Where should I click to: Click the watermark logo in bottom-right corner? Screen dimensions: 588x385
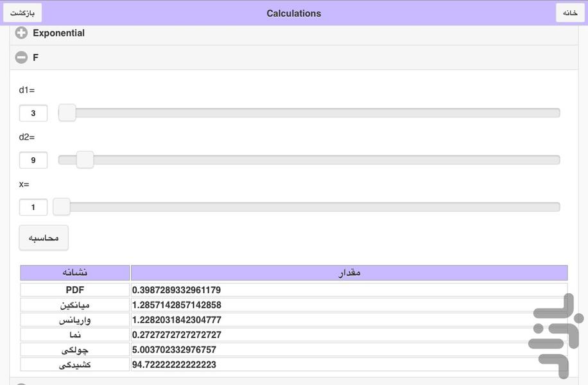556,335
